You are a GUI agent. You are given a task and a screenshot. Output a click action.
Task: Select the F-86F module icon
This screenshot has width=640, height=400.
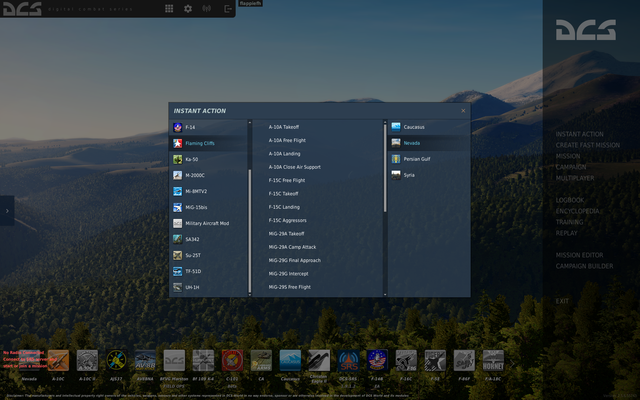(464, 360)
